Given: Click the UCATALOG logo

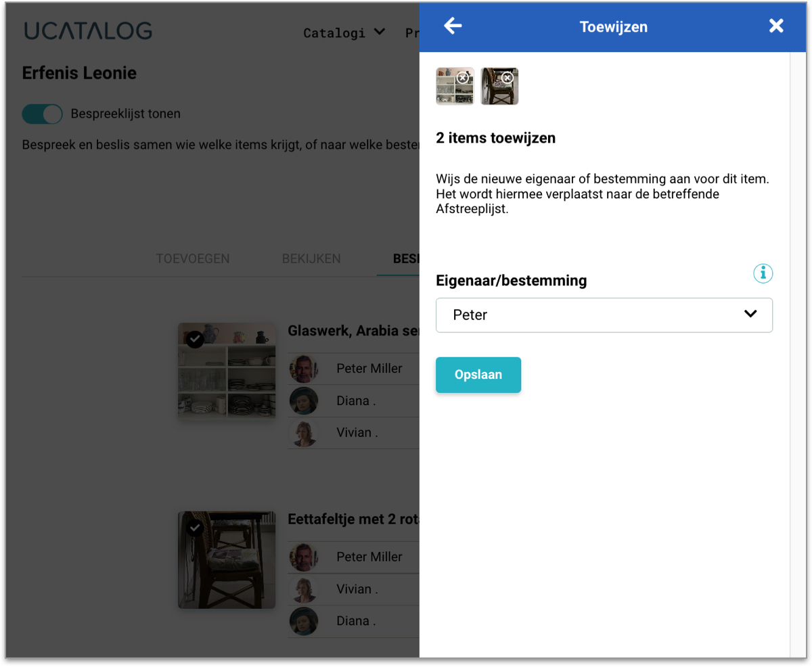Looking at the screenshot, I should [x=88, y=31].
